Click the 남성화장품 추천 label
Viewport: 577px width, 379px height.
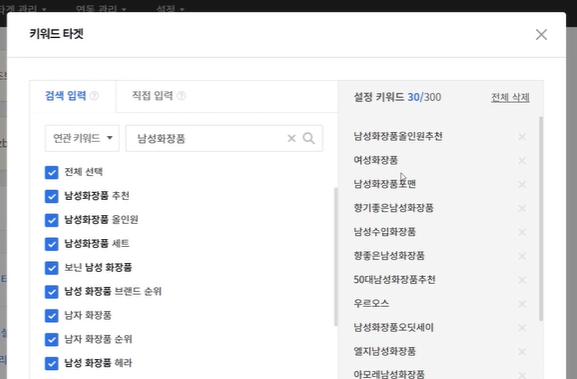97,196
